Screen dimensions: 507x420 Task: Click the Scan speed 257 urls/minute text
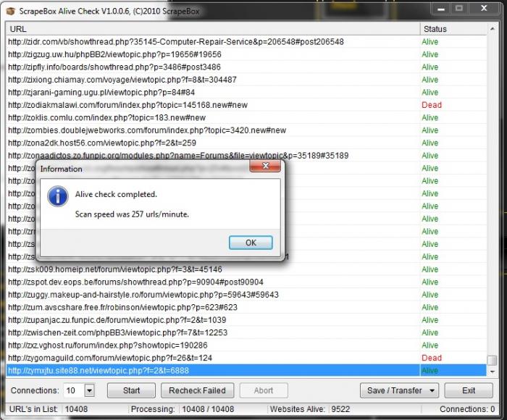click(132, 214)
